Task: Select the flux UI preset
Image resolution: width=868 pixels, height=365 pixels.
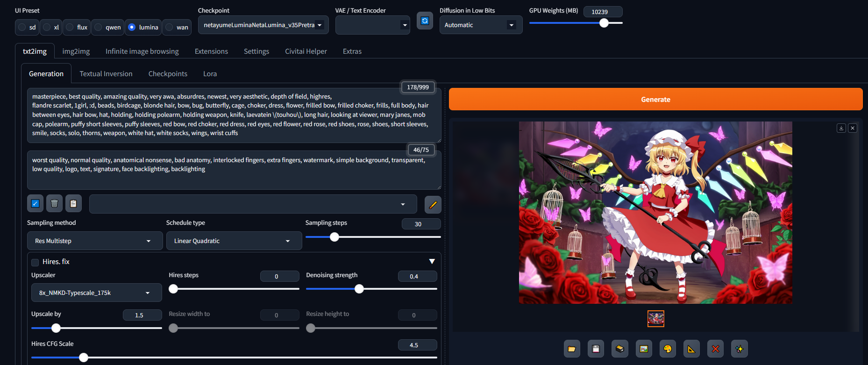Action: pyautogui.click(x=77, y=27)
